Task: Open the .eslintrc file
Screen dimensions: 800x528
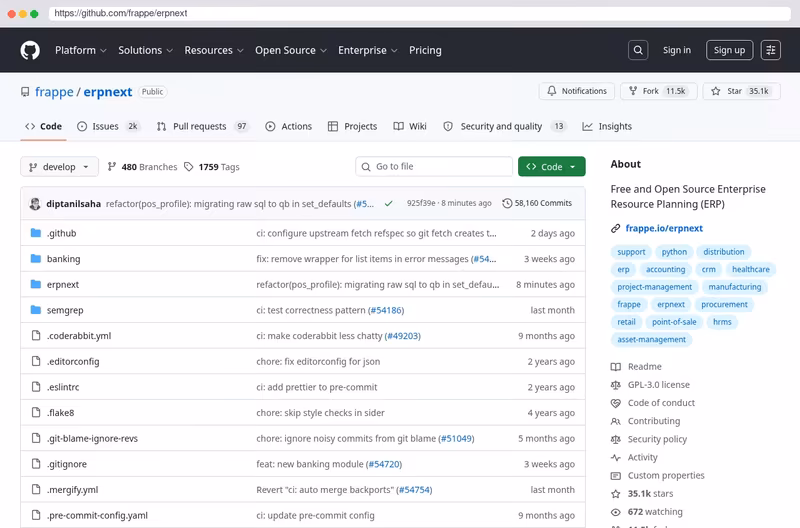Action: pyautogui.click(x=63, y=387)
